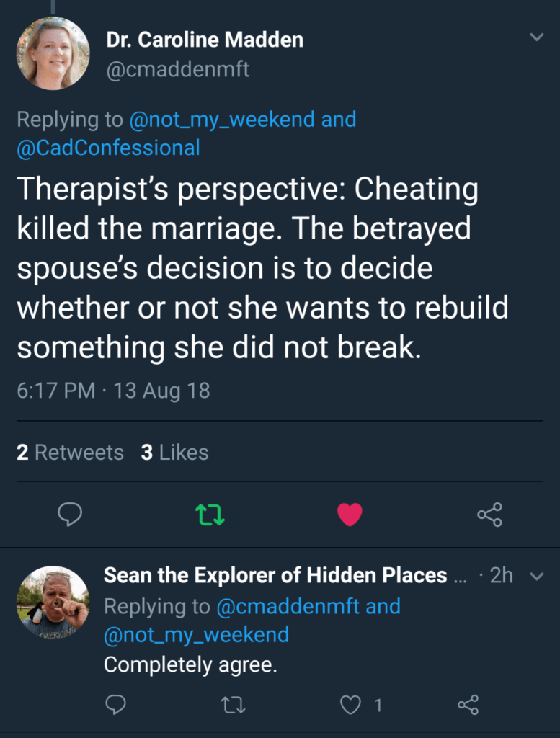Open the main tweet's options chevron
This screenshot has height=738, width=560.
coord(536,37)
